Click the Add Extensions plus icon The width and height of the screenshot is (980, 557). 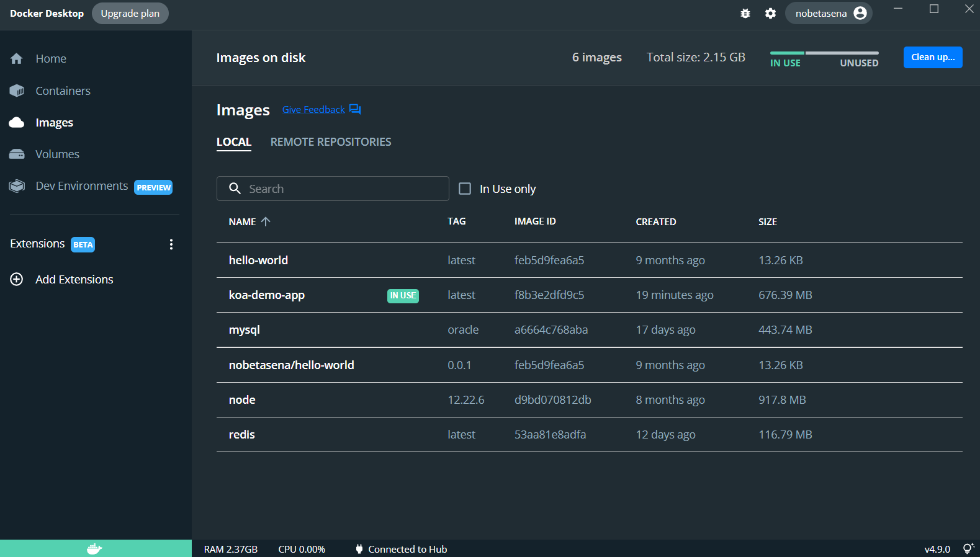click(17, 280)
